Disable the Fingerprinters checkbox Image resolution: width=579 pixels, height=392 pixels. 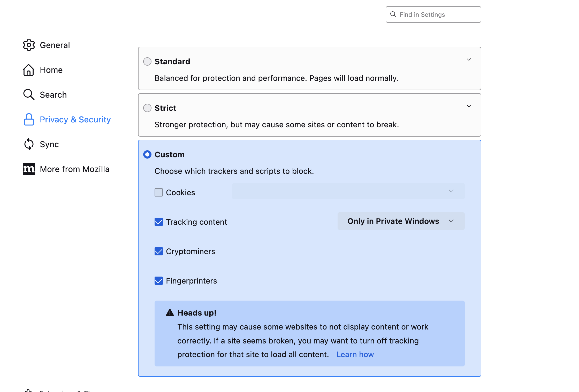point(158,280)
